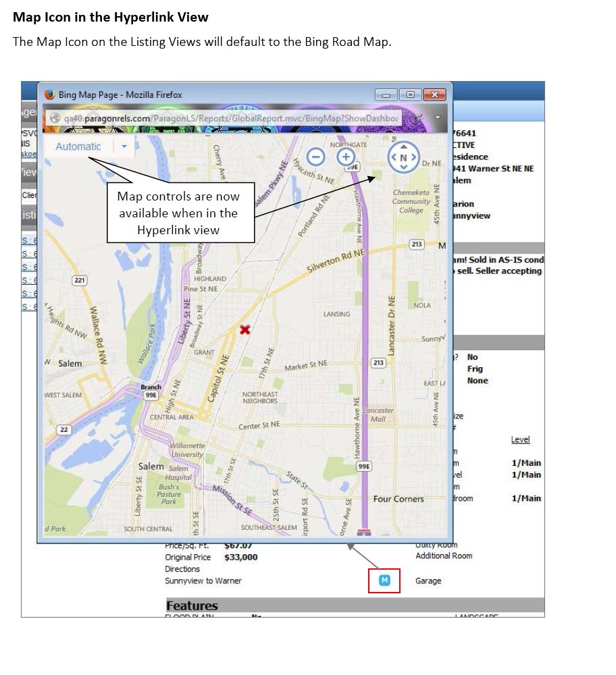The height and width of the screenshot is (675, 616).
Task: Pan map left with compass left arrow
Action: (x=393, y=157)
